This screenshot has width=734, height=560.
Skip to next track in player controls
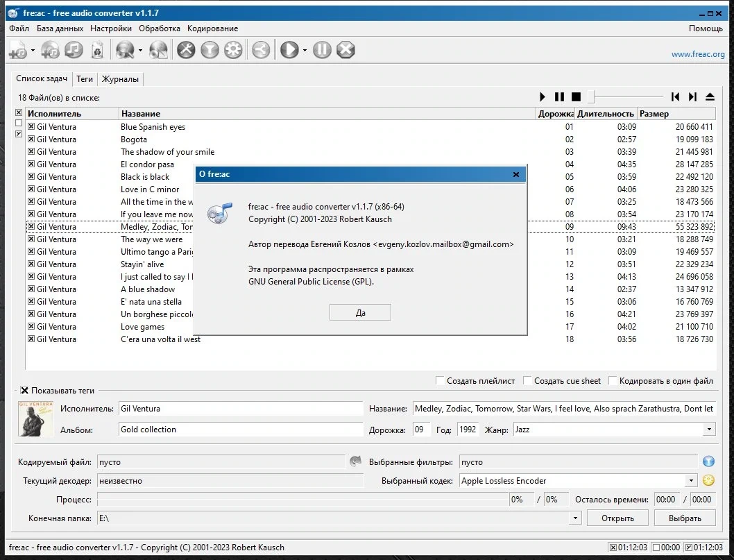pyautogui.click(x=692, y=97)
